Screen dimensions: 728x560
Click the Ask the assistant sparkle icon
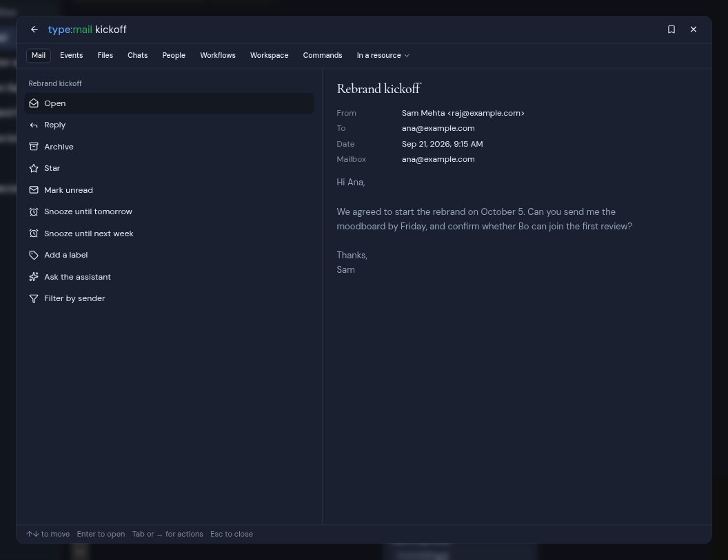34,277
